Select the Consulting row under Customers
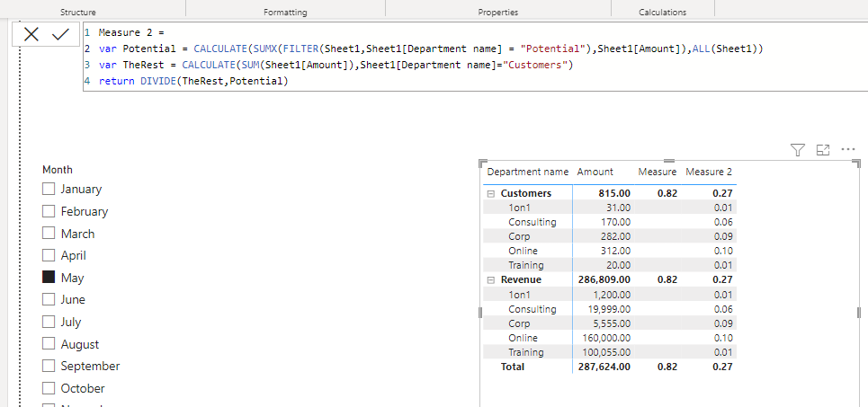Viewport: 868px width, 407px height. (532, 222)
